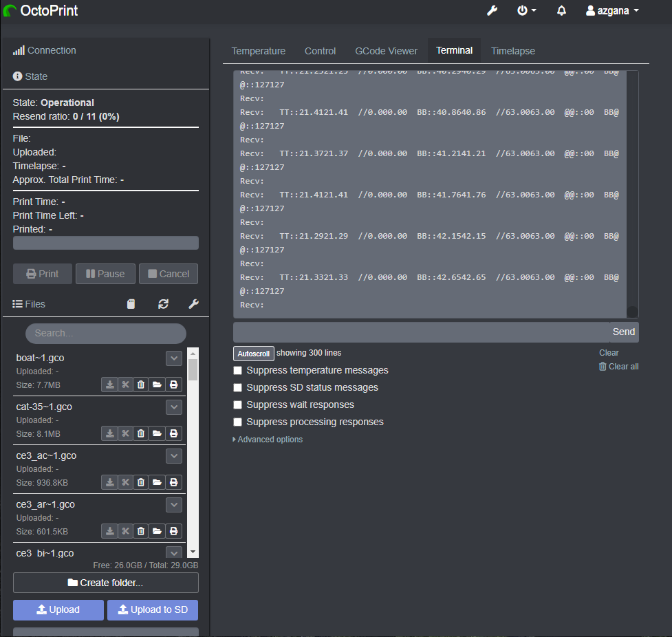Switch to the Temperature tab
The image size is (672, 637).
coord(258,51)
